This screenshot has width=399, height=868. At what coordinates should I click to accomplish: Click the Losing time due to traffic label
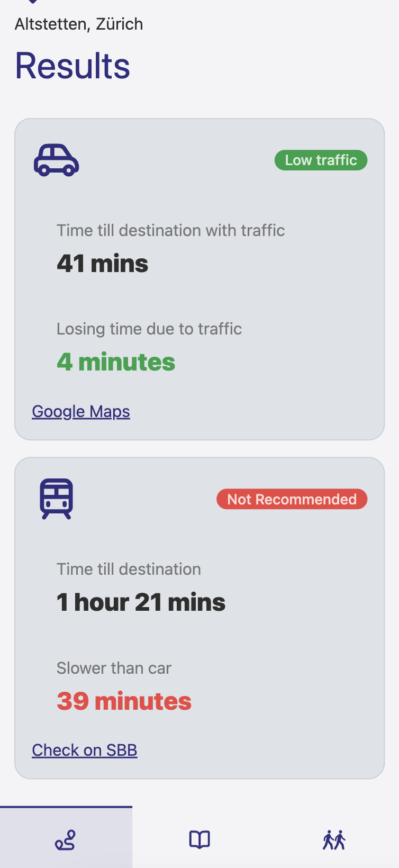[149, 329]
